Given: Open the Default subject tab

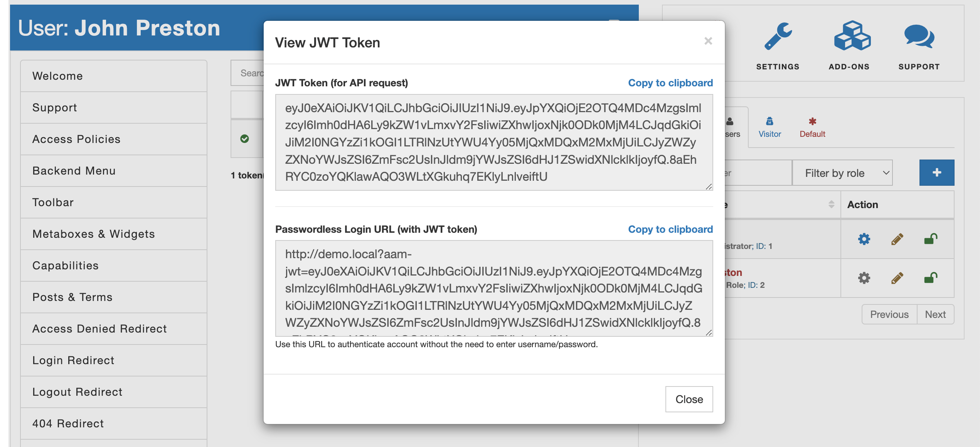Looking at the screenshot, I should (812, 127).
